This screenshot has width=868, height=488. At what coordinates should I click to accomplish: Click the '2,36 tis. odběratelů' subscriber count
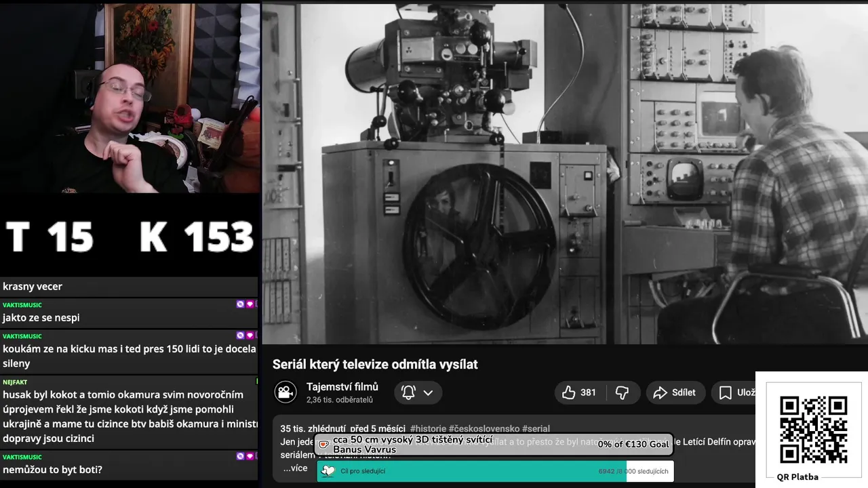(x=340, y=400)
